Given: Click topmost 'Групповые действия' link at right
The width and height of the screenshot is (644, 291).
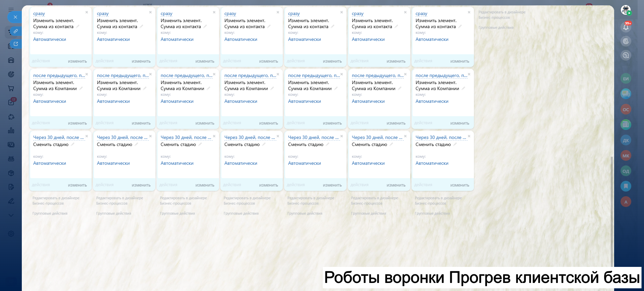Looking at the screenshot, I should click(496, 27).
